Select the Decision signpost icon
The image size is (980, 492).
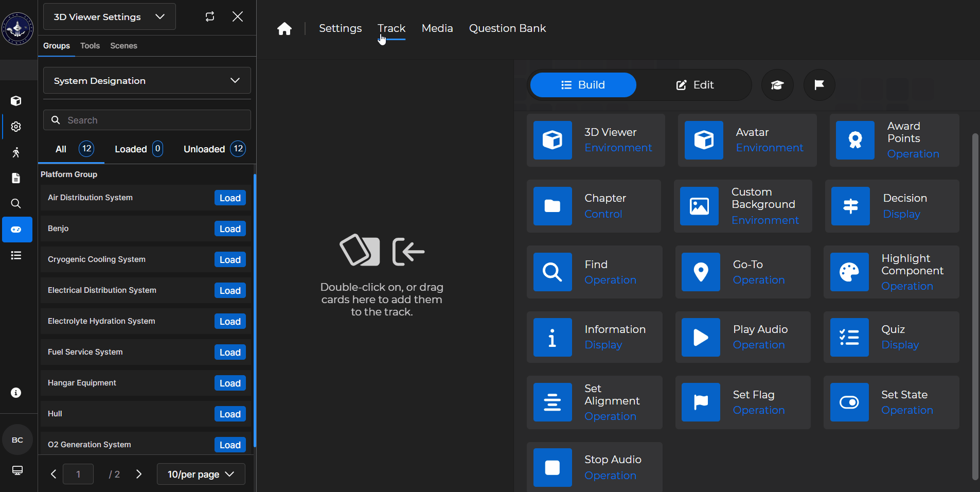tap(850, 206)
